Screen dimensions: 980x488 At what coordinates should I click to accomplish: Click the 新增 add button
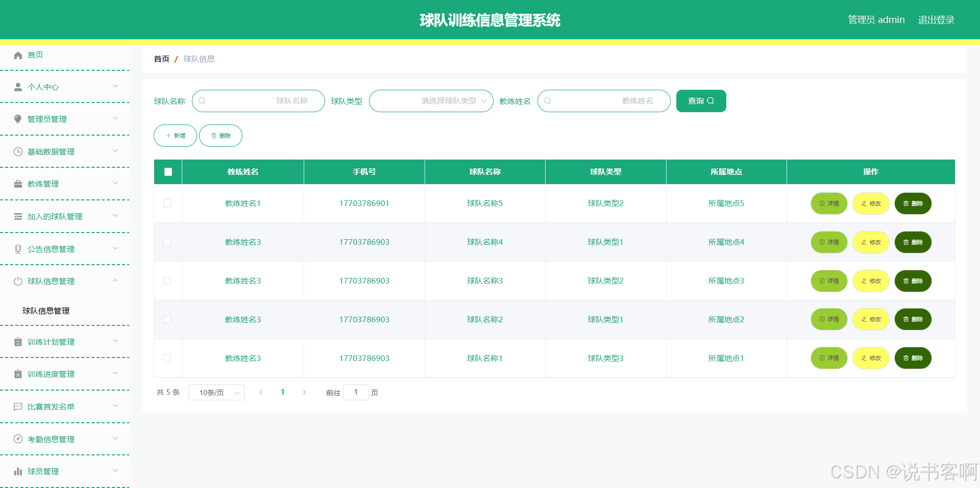[175, 136]
